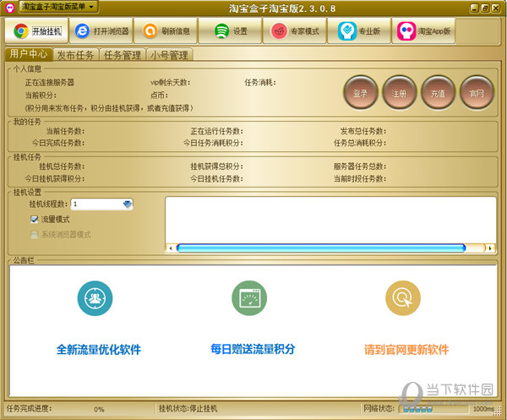
Task: Click 正在连接服务器 status text
Action: (50, 83)
